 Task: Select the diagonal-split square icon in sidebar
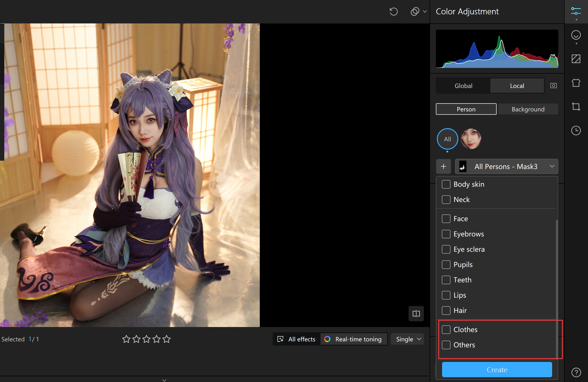[576, 59]
